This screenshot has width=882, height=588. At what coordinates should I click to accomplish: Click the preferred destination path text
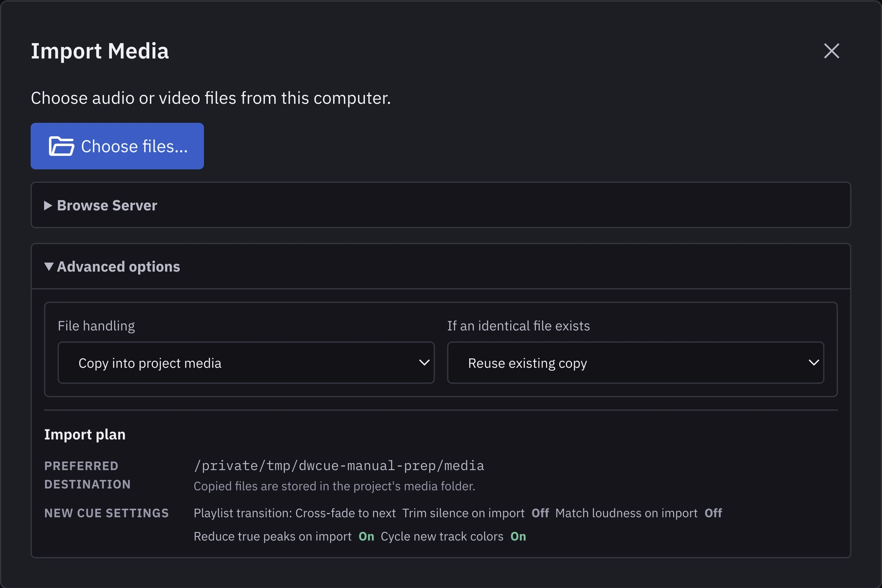point(339,465)
